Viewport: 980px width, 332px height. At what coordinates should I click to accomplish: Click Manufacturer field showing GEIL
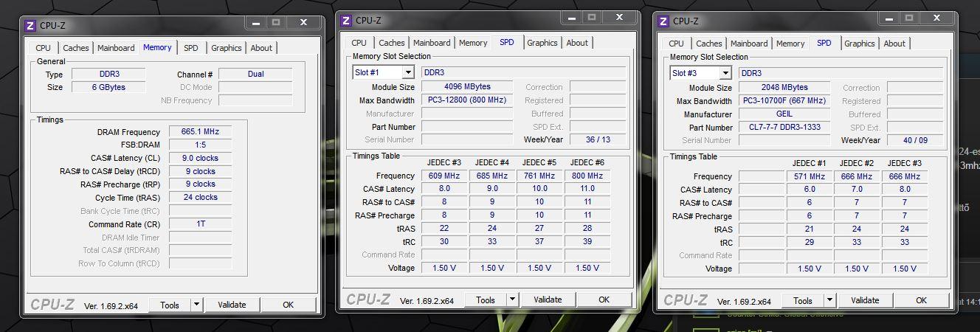point(784,114)
